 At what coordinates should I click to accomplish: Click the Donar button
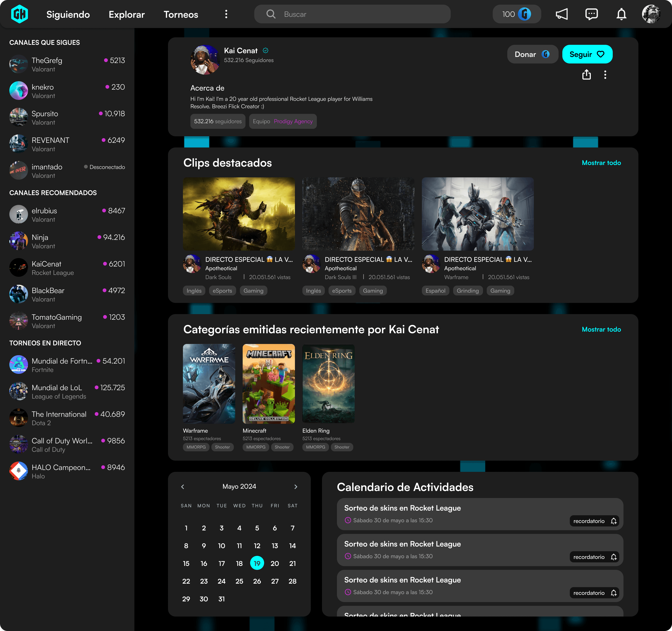(532, 54)
